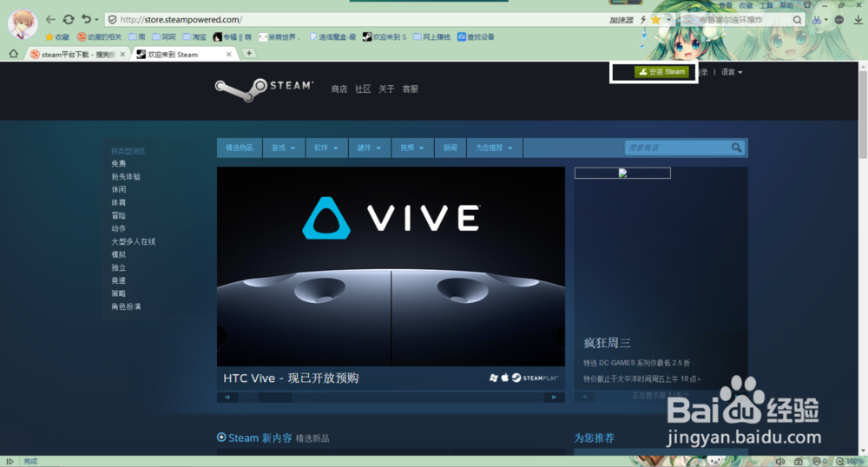Image resolution: width=868 pixels, height=467 pixels.
Task: Open the 商店 store menu item
Action: coord(339,89)
